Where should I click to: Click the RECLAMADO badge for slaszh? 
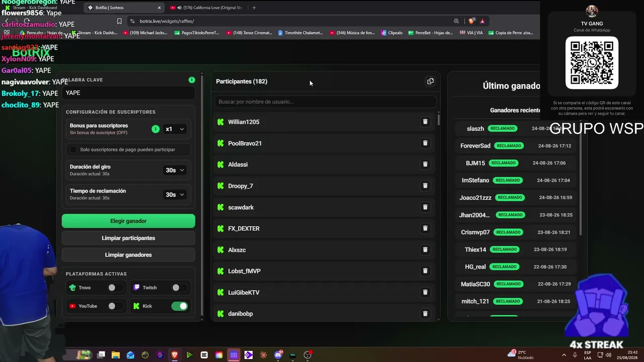pos(503,128)
